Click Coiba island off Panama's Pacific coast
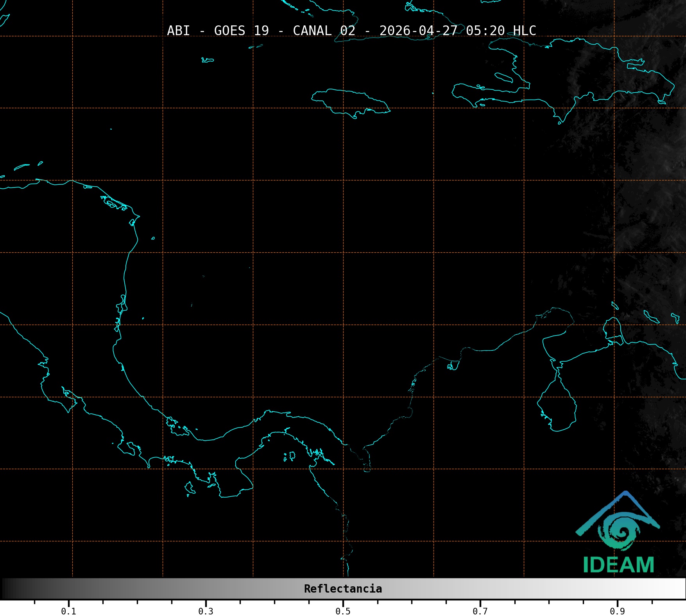The height and width of the screenshot is (616, 686). [x=190, y=487]
